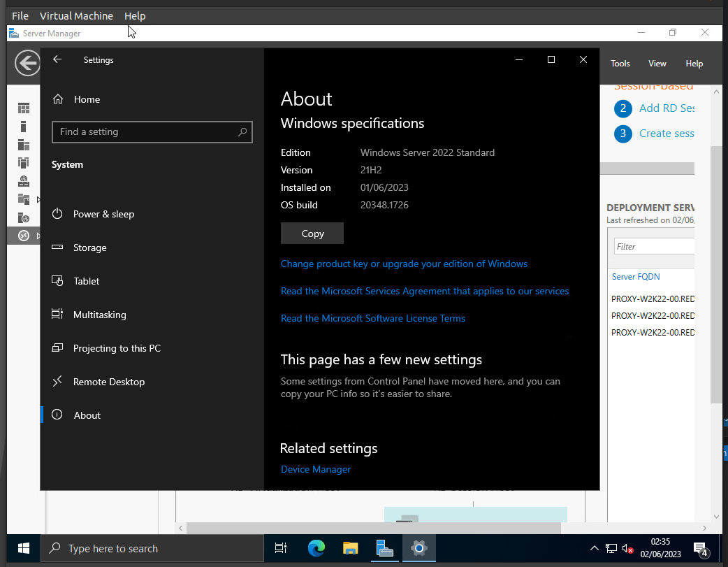The width and height of the screenshot is (728, 567).
Task: Open Server Manager Help menu
Action: click(x=694, y=64)
